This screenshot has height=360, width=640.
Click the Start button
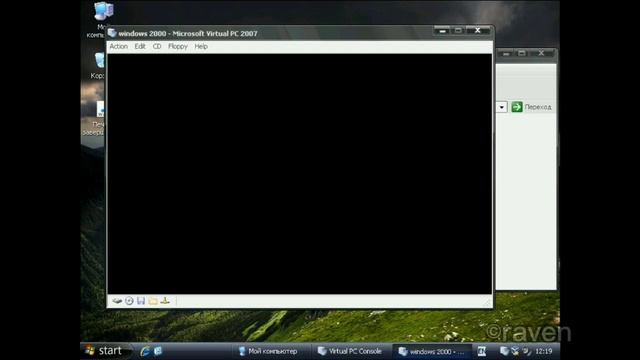(105, 351)
